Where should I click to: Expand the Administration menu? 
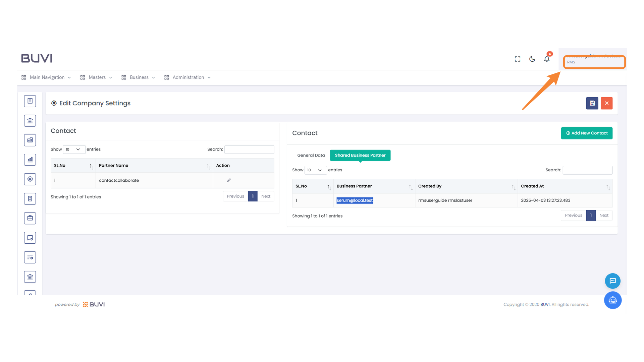coord(187,77)
